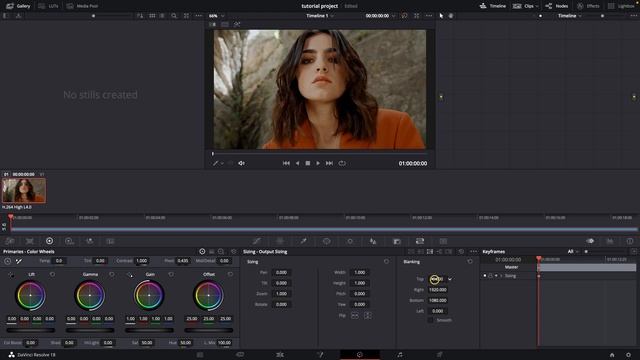The height and width of the screenshot is (360, 640).
Task: Open the gallery options menu
Action: coord(199,16)
